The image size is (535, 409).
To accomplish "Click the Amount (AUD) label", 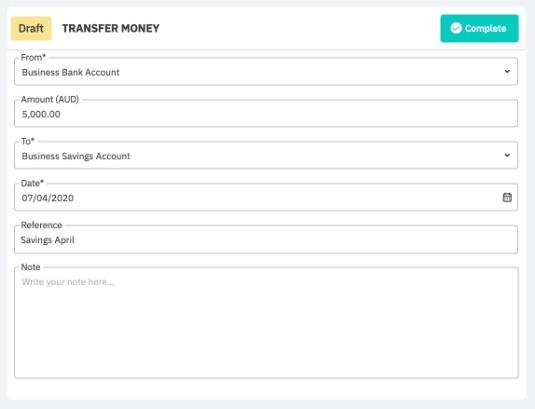I will (50, 99).
